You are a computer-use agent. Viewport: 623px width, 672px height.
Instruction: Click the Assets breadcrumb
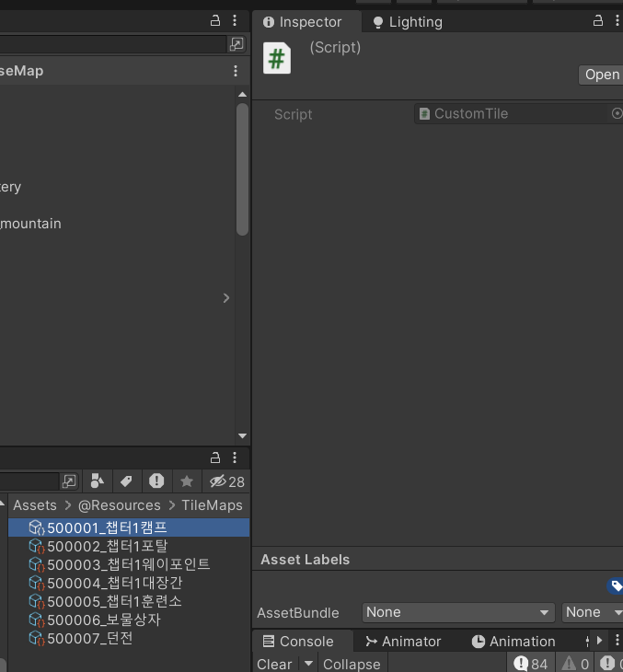(x=35, y=505)
